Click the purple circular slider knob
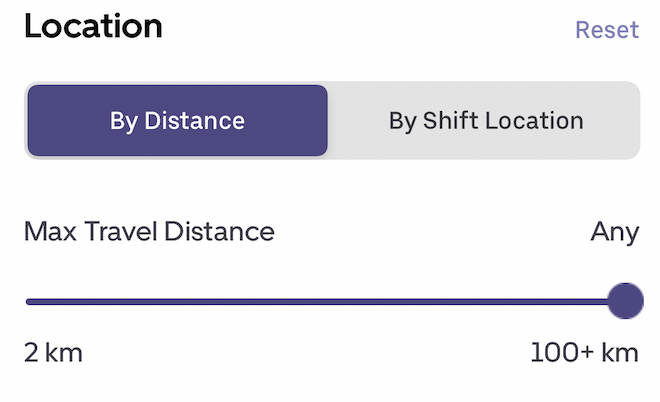 625,300
